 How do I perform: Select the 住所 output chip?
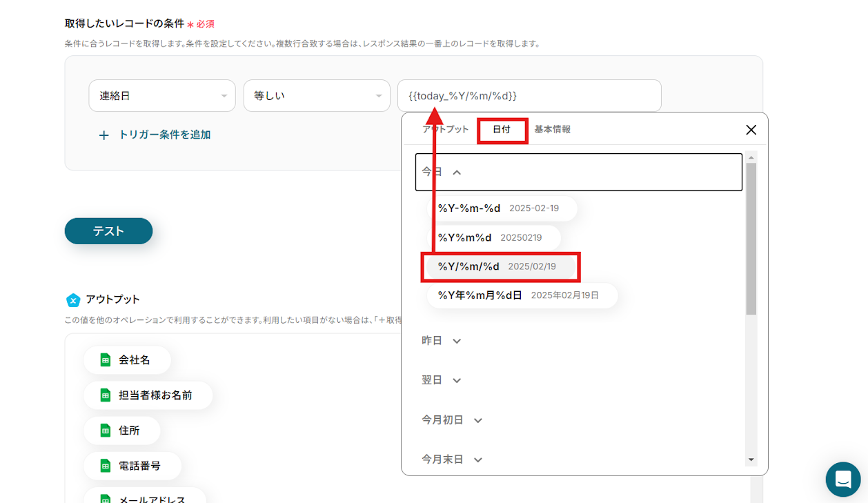tap(121, 431)
